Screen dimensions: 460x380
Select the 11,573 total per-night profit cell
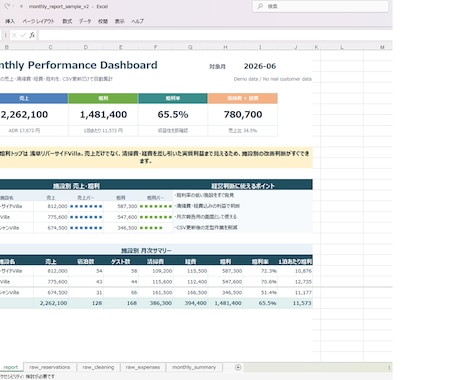coord(295,303)
